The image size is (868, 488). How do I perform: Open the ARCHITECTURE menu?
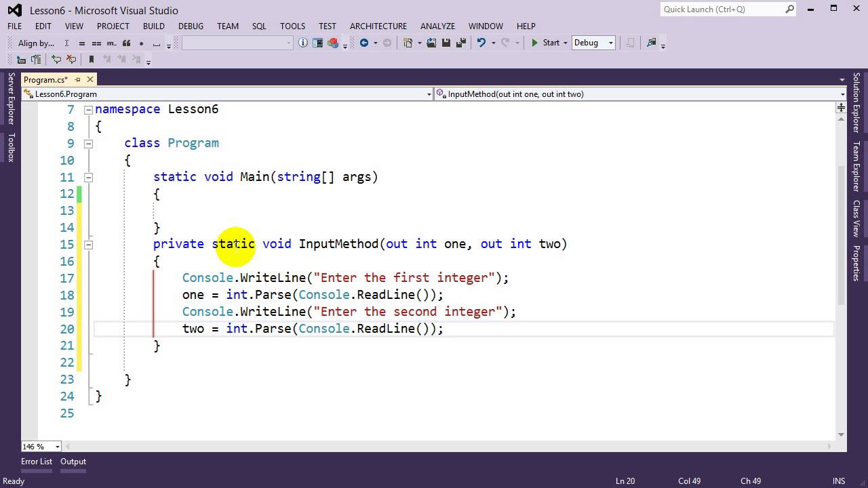[378, 26]
